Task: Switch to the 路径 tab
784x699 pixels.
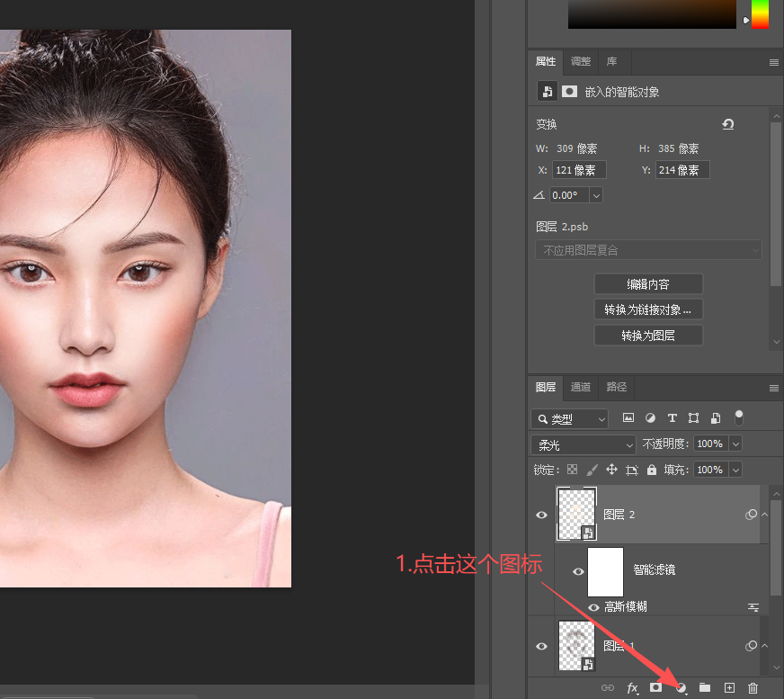Action: [x=616, y=387]
